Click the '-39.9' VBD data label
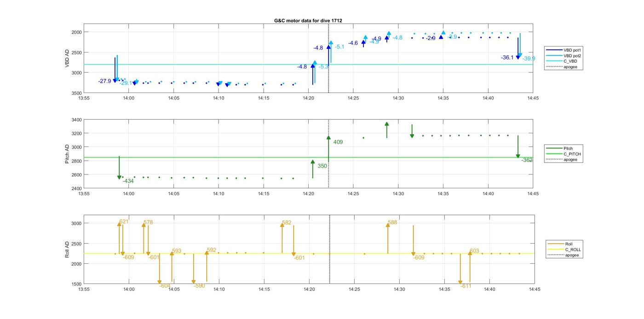 tap(529, 58)
